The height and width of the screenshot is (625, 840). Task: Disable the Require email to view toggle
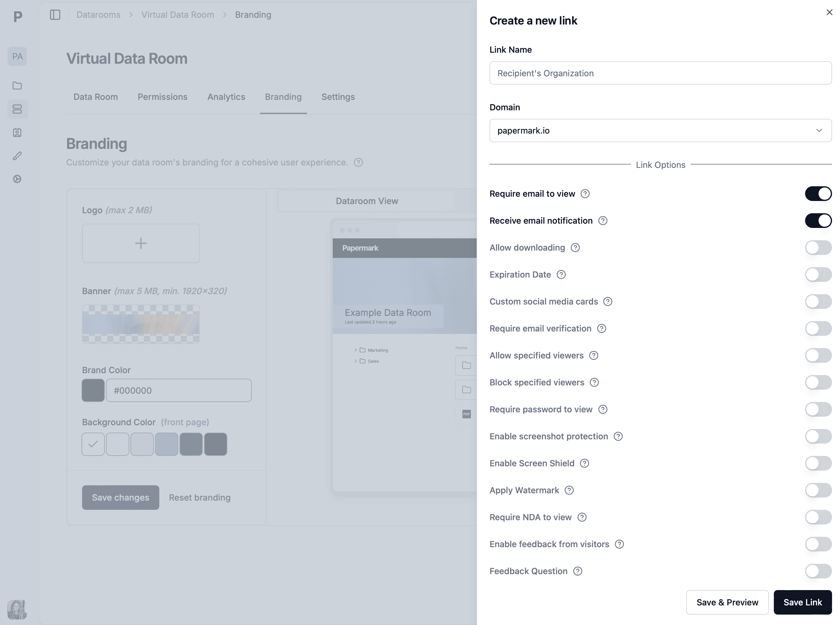click(818, 193)
